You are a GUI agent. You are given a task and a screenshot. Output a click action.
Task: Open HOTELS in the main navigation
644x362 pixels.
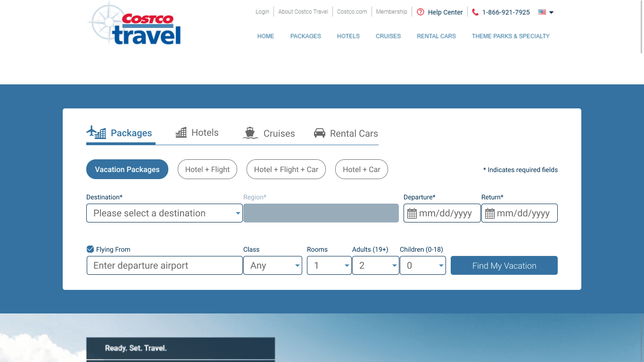(x=348, y=36)
